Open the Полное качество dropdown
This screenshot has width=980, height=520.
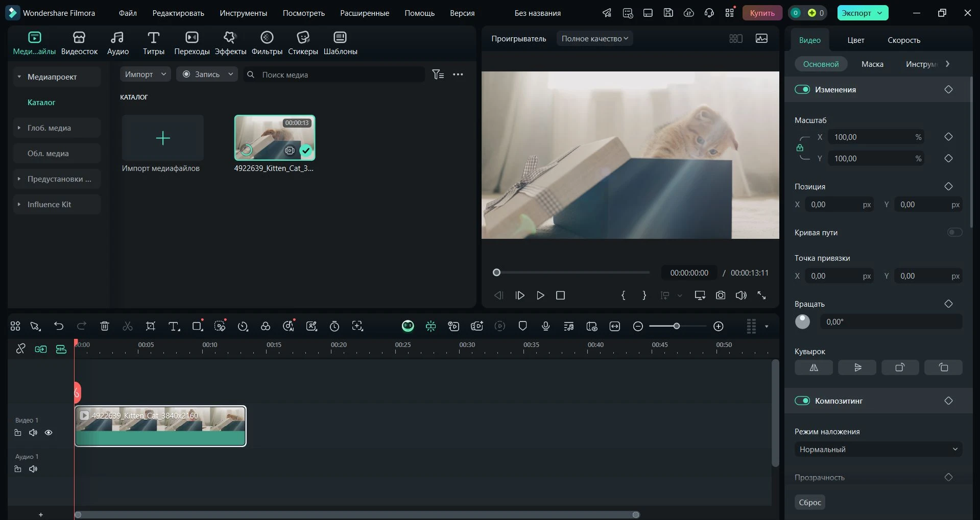point(594,39)
